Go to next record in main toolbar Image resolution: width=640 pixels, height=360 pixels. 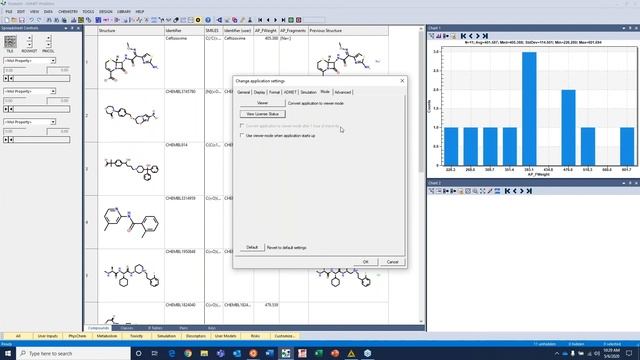click(276, 20)
